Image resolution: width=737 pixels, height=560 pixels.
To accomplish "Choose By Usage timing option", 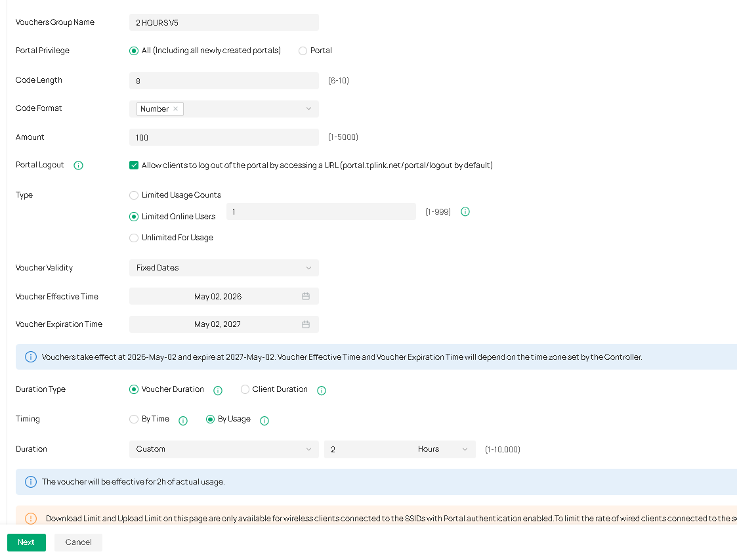I will point(210,419).
